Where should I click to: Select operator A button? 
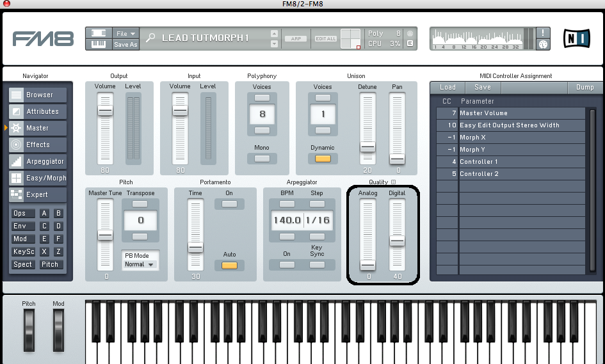(x=44, y=213)
